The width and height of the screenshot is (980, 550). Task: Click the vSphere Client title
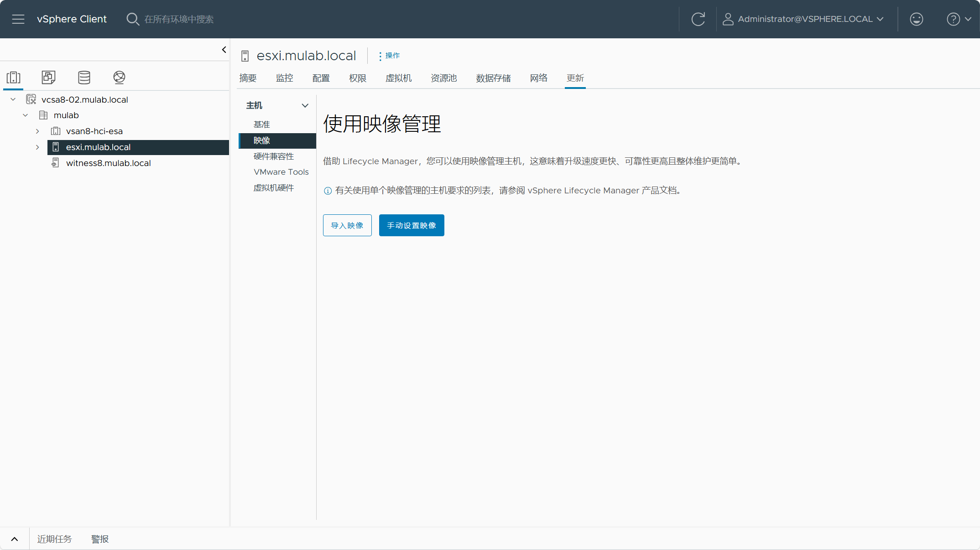coord(72,19)
